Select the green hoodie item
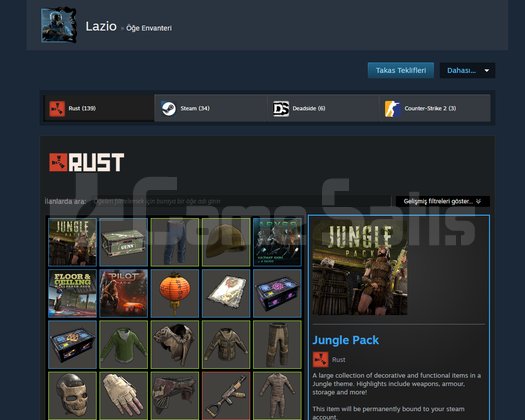The image size is (525, 420). click(x=124, y=345)
